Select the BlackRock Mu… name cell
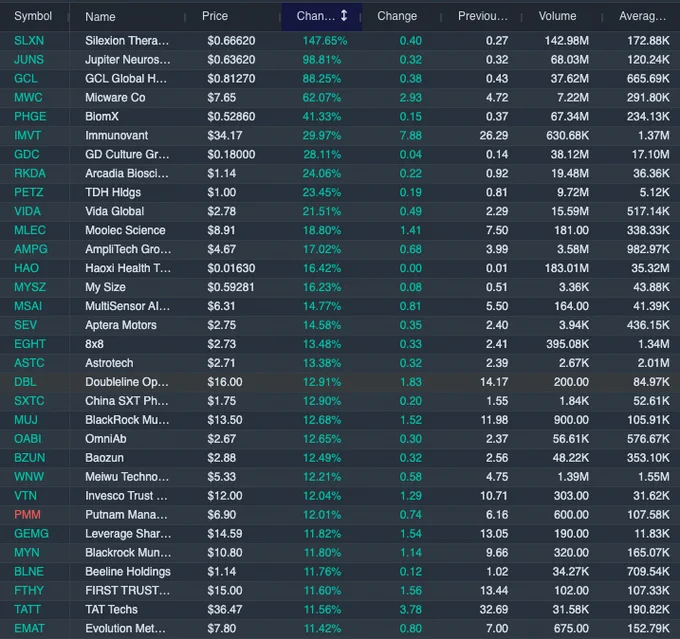680x639 pixels. (127, 419)
